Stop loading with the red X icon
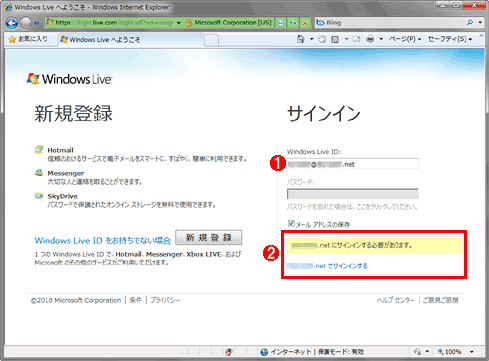Screen dimensions: 489x361 [305, 23]
